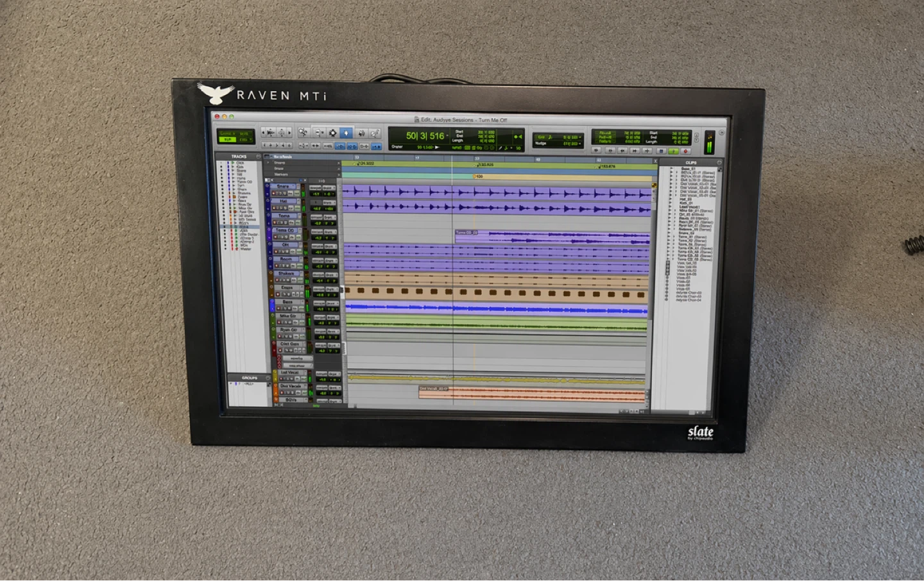The height and width of the screenshot is (581, 924).
Task: Select the Hat track name
Action: [283, 201]
